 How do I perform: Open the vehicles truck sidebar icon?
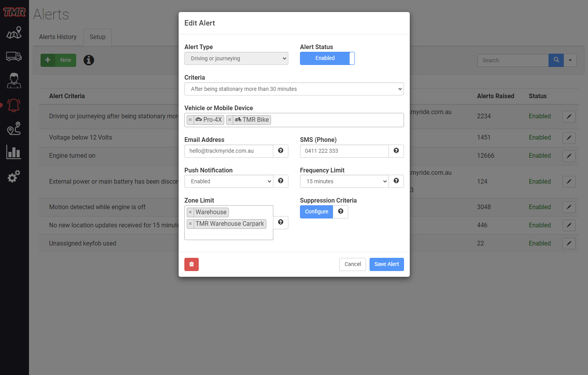coord(14,56)
